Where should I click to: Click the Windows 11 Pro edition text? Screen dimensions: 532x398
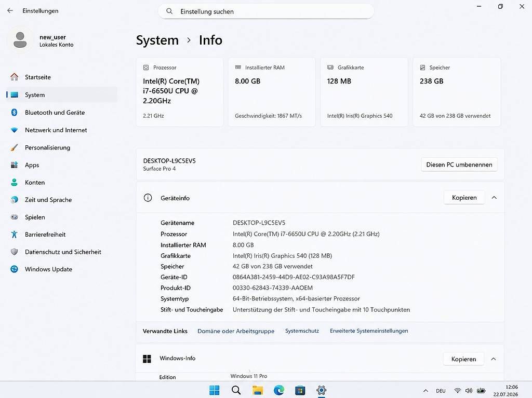[x=249, y=376]
